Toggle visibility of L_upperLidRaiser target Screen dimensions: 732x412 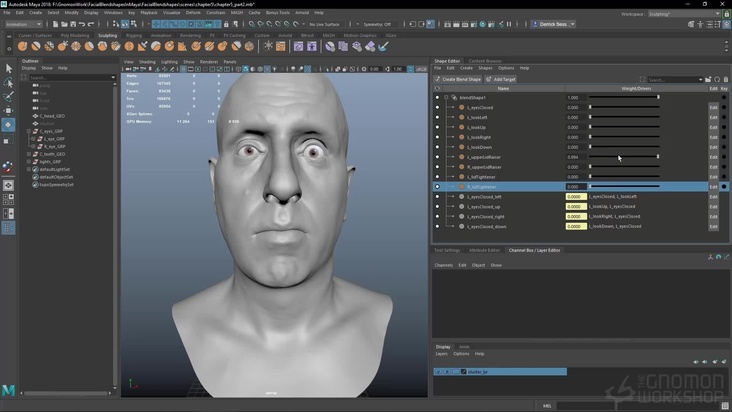(x=437, y=157)
